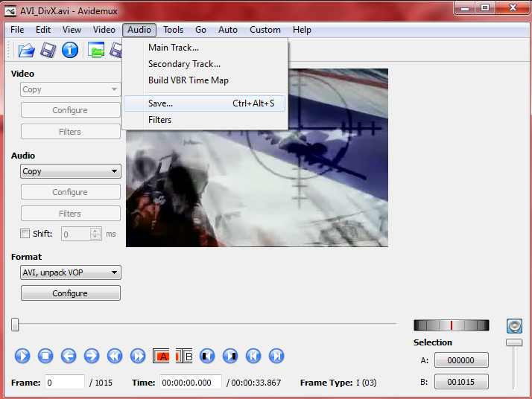
Task: Show file information with the blue info icon
Action: 70,50
